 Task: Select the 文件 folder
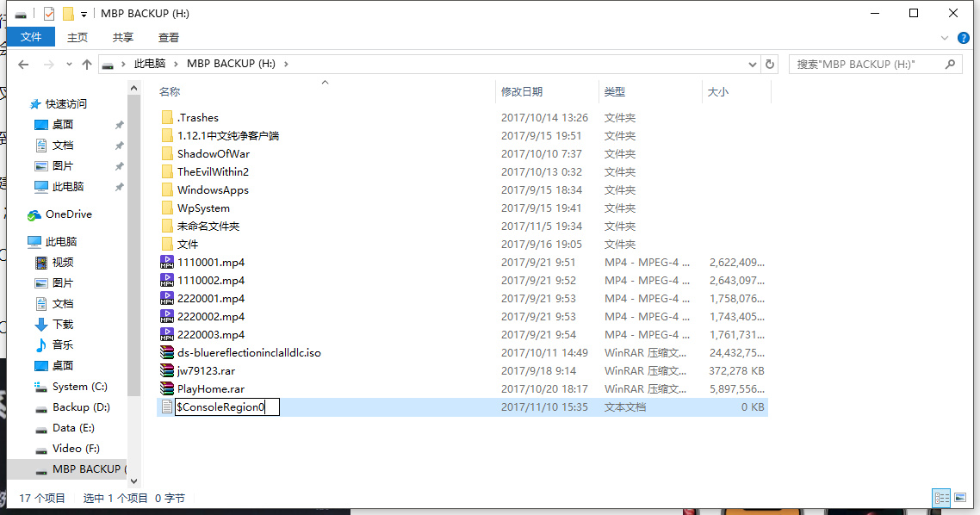[x=188, y=245]
